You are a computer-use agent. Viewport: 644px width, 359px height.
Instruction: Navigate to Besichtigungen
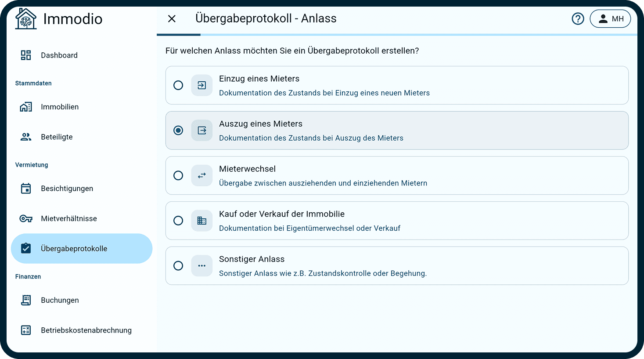[82, 189]
